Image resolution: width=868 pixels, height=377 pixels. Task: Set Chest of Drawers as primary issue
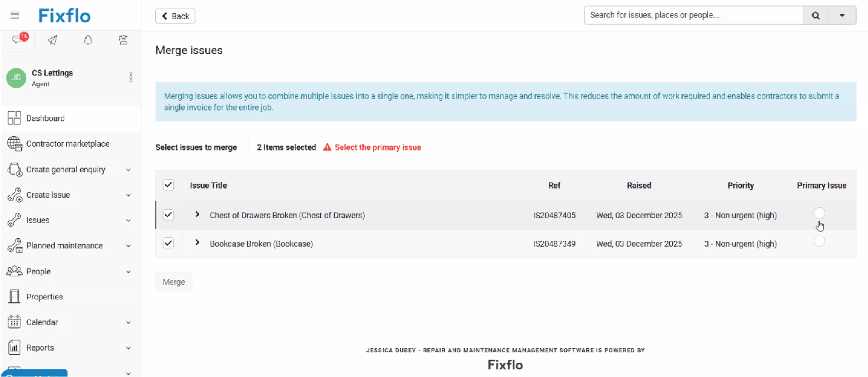(819, 213)
